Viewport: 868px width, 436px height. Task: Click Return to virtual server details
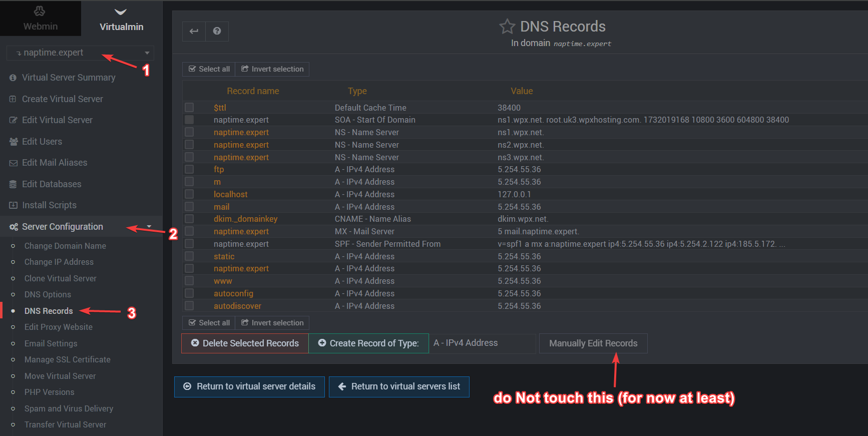249,387
